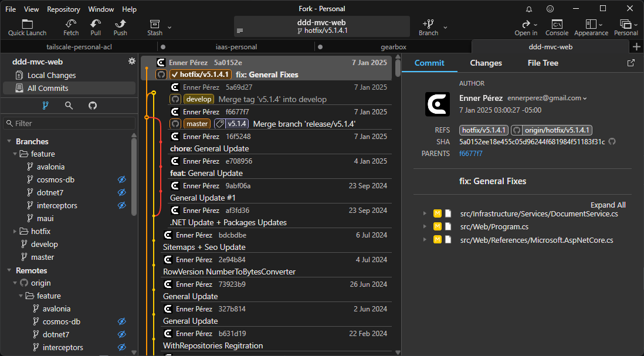The height and width of the screenshot is (356, 644).
Task: Add a new repository tab
Action: pos(636,47)
